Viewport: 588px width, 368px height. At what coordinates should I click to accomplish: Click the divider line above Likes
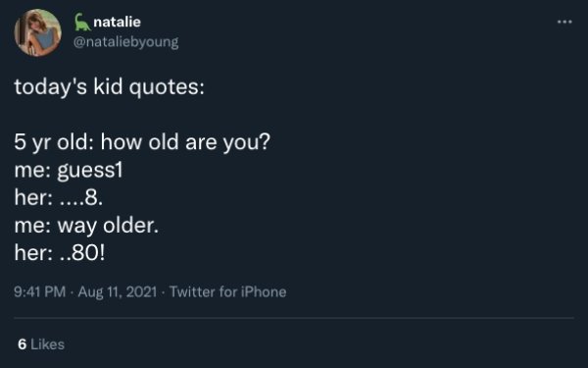294,318
